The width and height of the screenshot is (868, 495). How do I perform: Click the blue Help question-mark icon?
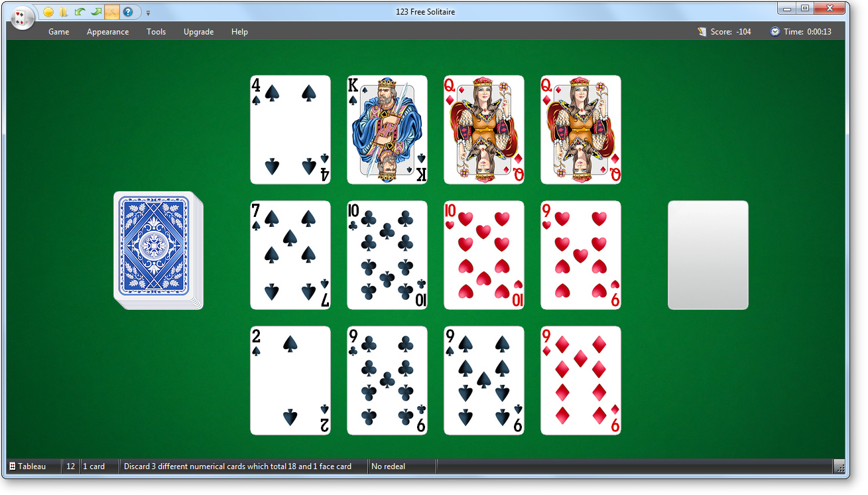click(x=129, y=11)
